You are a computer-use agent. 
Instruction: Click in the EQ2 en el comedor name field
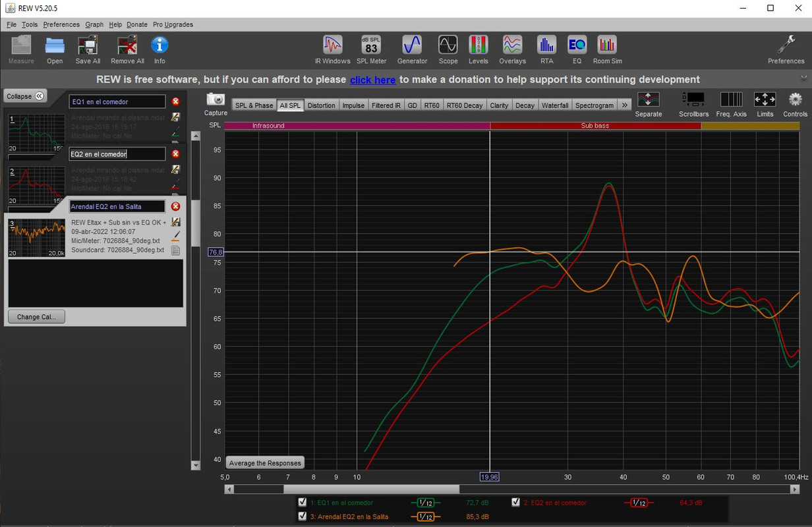[117, 153]
